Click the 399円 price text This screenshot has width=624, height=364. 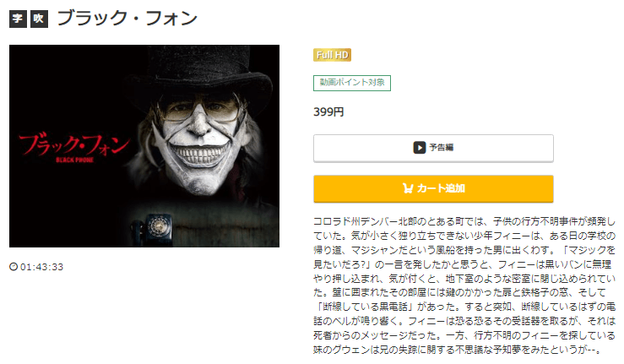click(x=328, y=112)
